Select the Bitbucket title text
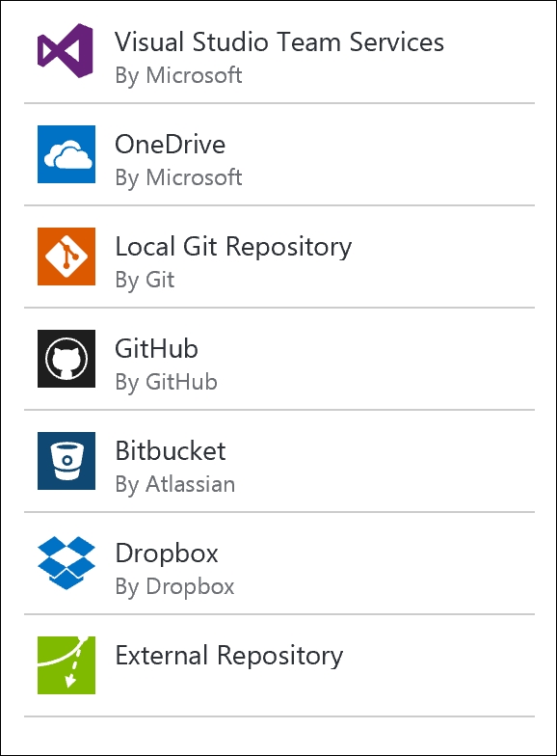The width and height of the screenshot is (557, 756). 171,451
